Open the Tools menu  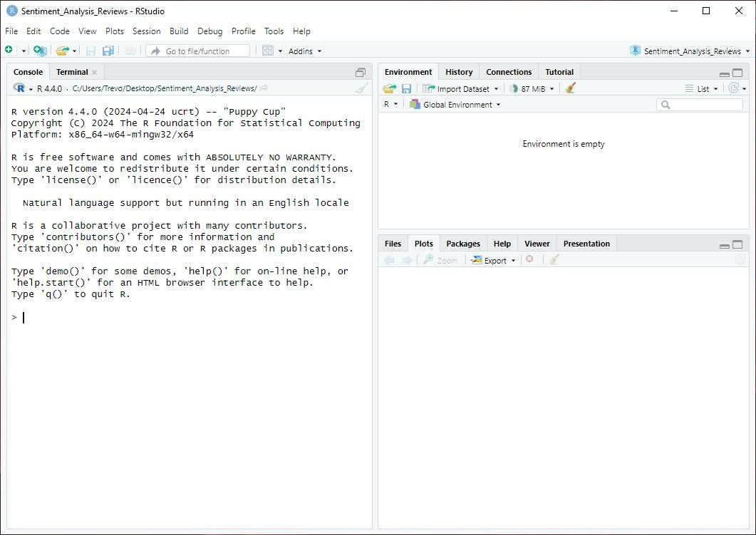(x=274, y=31)
